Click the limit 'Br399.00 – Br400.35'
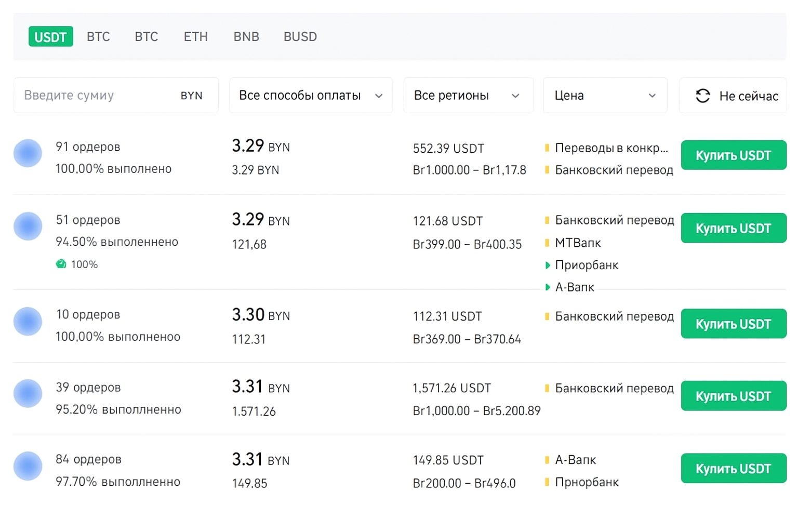Image resolution: width=798 pixels, height=532 pixels. [x=467, y=244]
